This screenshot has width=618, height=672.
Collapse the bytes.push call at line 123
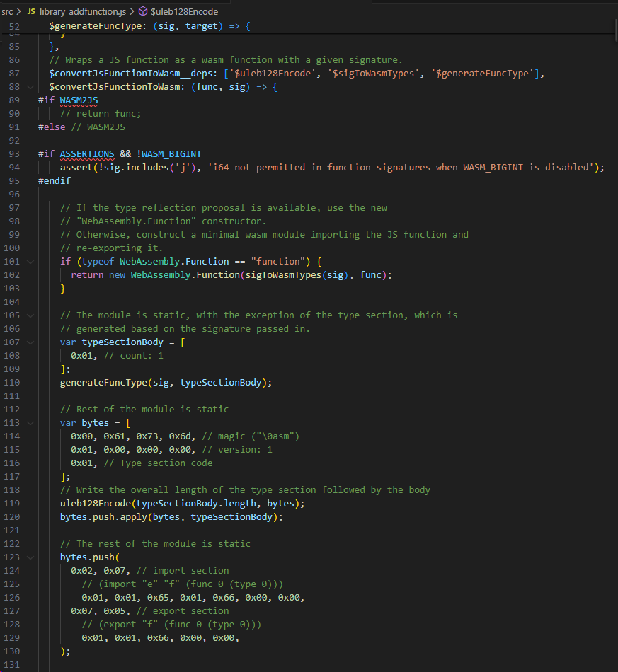click(30, 557)
